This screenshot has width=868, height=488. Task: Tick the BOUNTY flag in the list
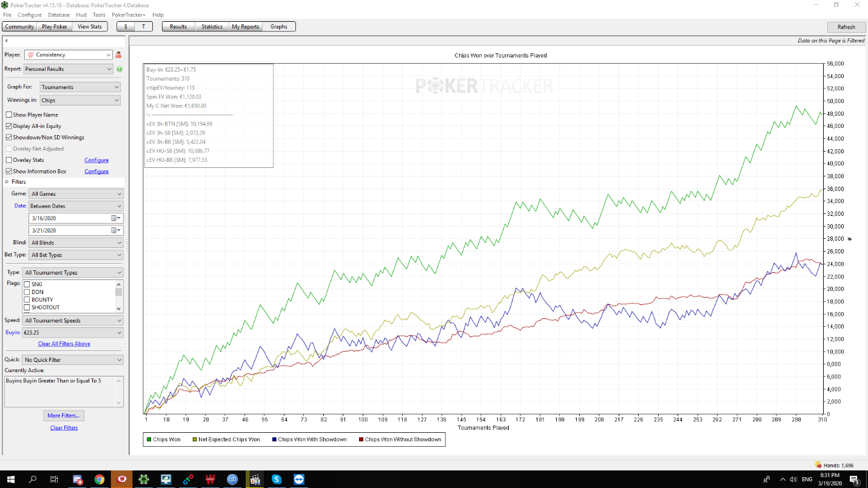27,299
